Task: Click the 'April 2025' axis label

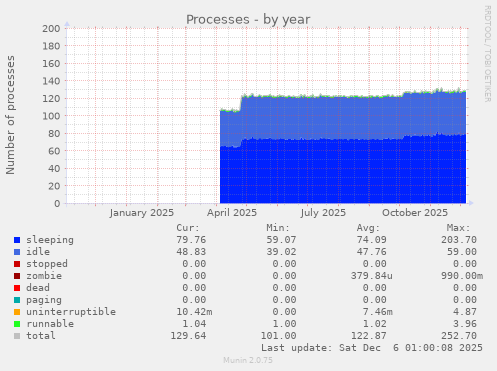Action: pyautogui.click(x=232, y=213)
